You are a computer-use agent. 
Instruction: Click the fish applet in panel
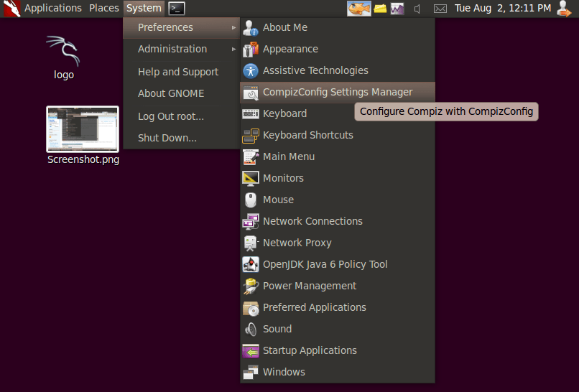point(359,9)
